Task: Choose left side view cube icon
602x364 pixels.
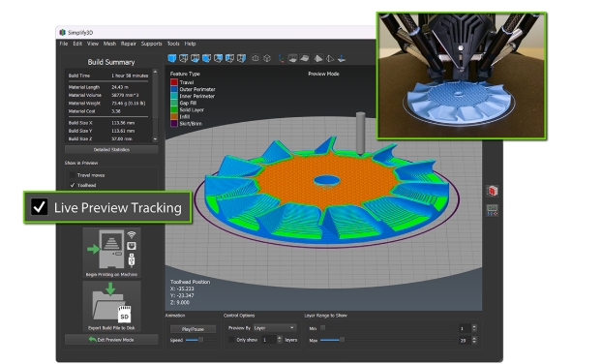Action: [x=229, y=58]
